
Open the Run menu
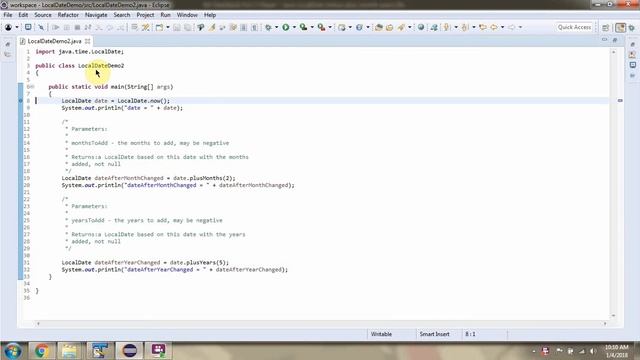click(x=165, y=15)
